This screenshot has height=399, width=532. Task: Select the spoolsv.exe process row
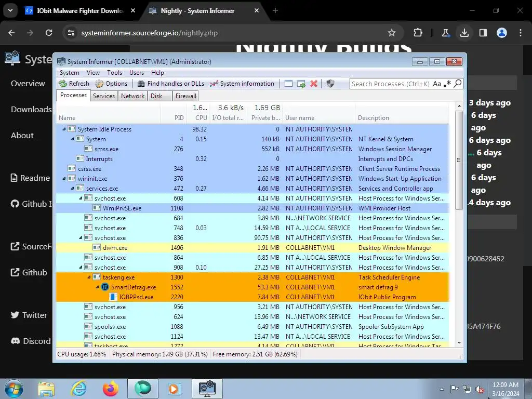252,327
